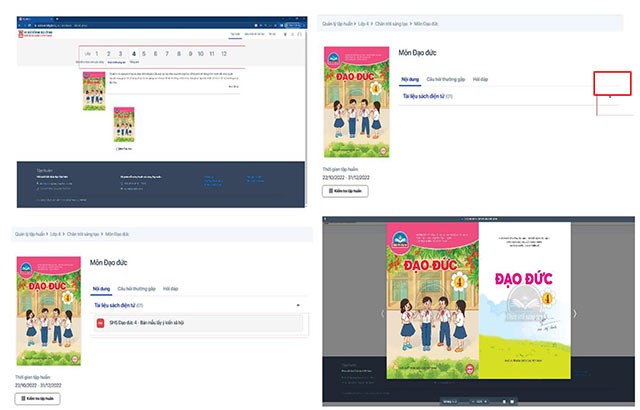
Task: Switch to Hỏi đáp tab in top-right panel
Action: click(x=480, y=77)
